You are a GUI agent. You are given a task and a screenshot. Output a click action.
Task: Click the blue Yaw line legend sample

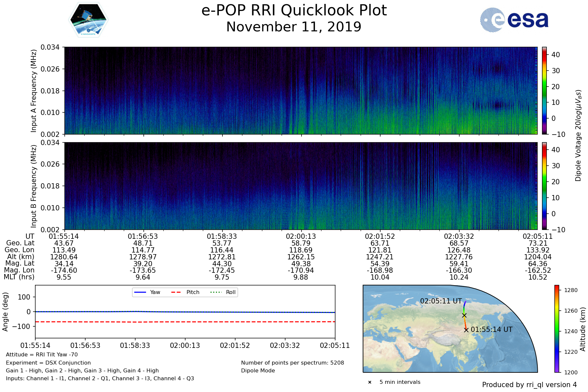click(140, 292)
